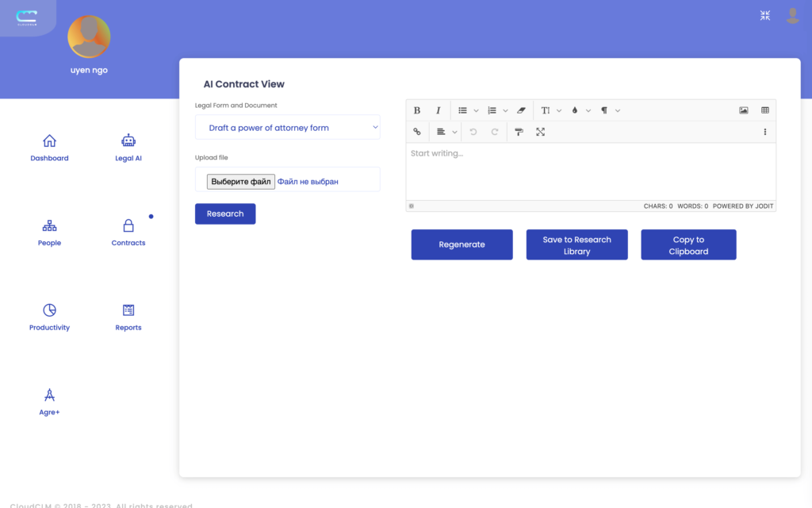Screen dimensions: 812x508
Task: Go to the Dashboard menu item
Action: 49,148
